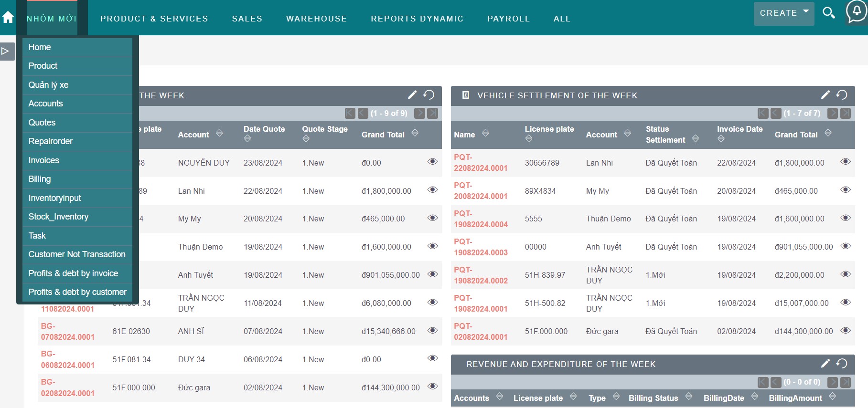Screen dimensions: 868x408
Task: Open the Reports Dynamic menu
Action: click(x=417, y=19)
